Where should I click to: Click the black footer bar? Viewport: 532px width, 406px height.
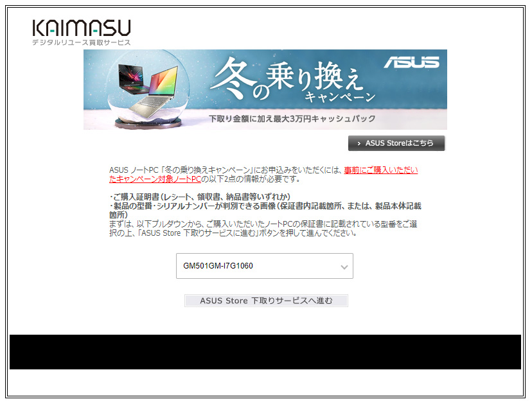[x=265, y=352]
